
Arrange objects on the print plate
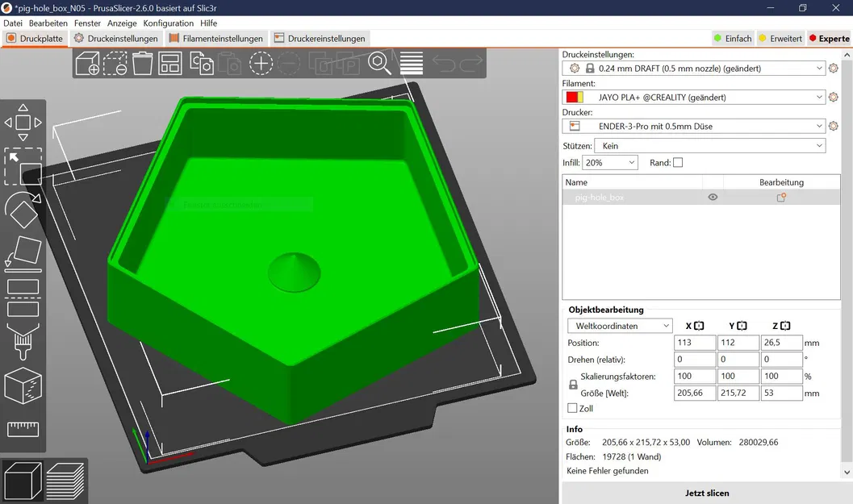pyautogui.click(x=170, y=65)
